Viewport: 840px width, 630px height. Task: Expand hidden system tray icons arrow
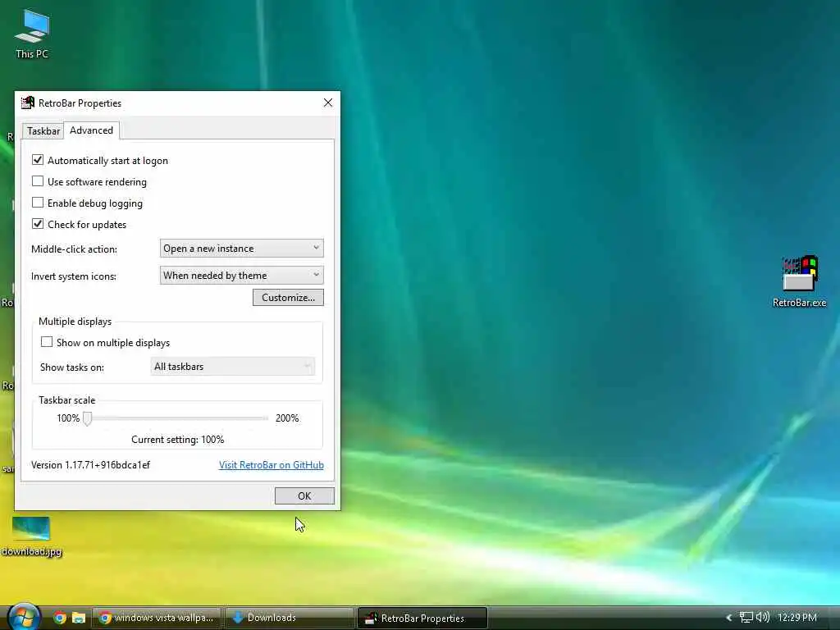(x=729, y=618)
